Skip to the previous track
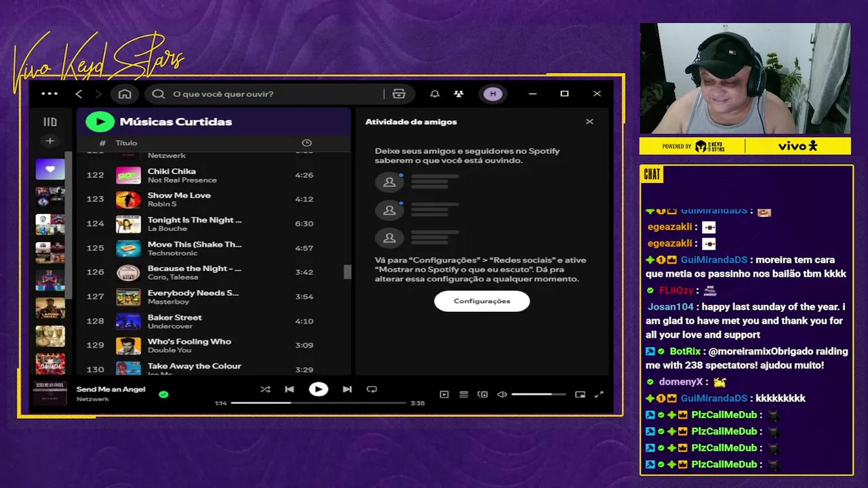The image size is (868, 488). pos(290,390)
